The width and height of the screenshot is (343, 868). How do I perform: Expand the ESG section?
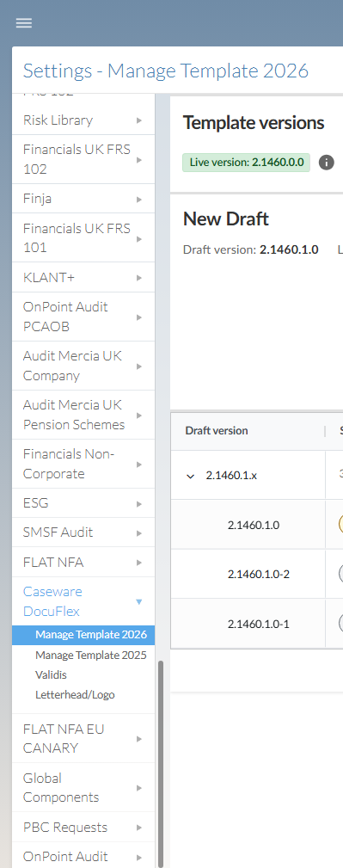(x=83, y=503)
